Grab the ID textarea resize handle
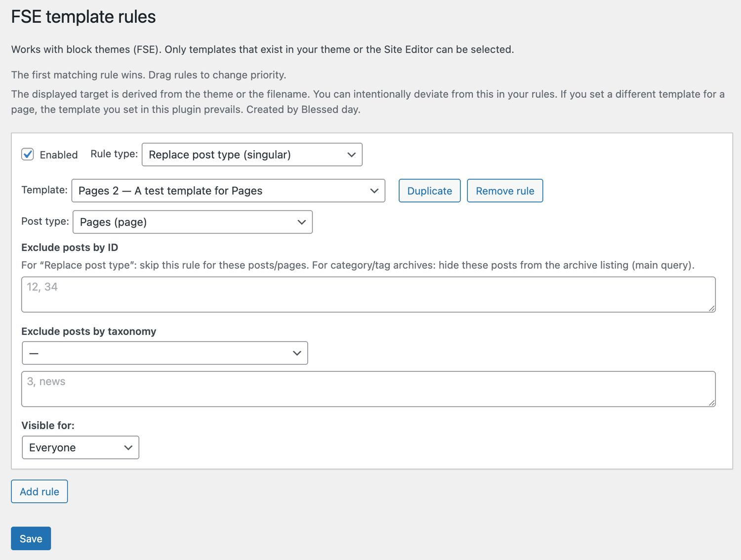This screenshot has width=741, height=560. coord(711,308)
